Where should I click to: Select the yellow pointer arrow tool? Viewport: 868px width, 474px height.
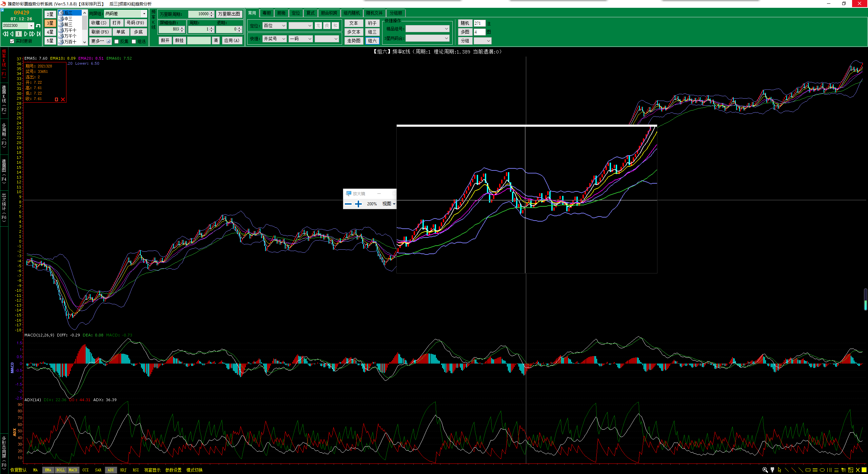point(780,470)
